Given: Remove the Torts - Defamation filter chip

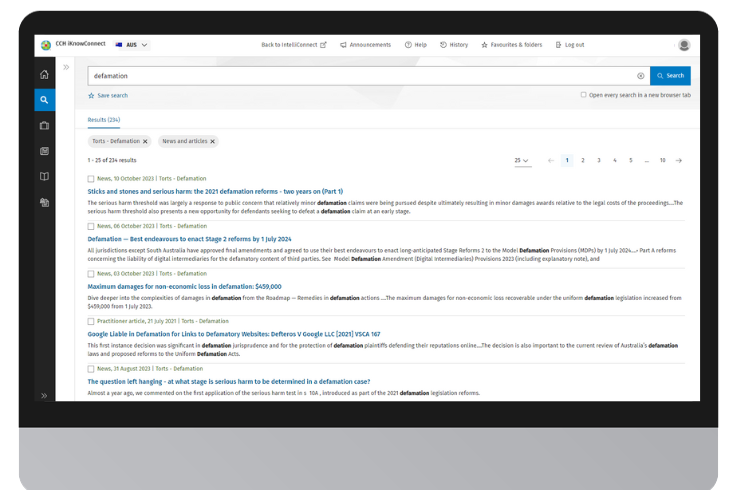Looking at the screenshot, I should coord(145,142).
